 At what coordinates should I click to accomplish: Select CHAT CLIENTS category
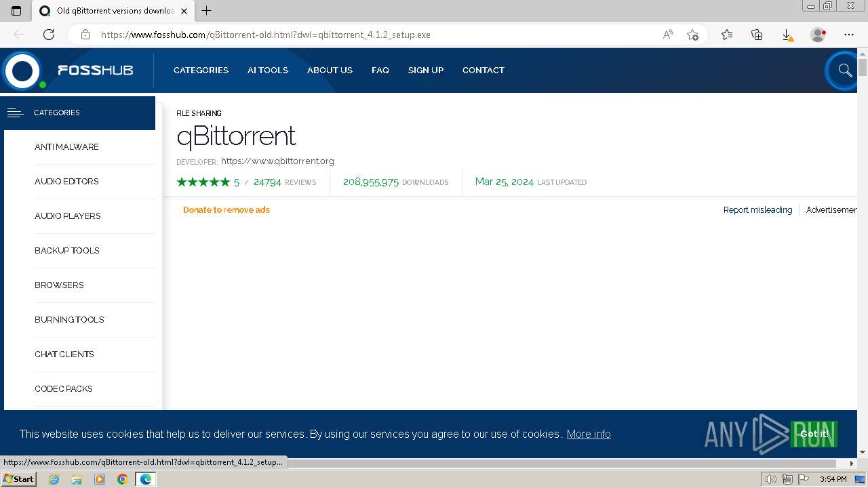coord(64,354)
